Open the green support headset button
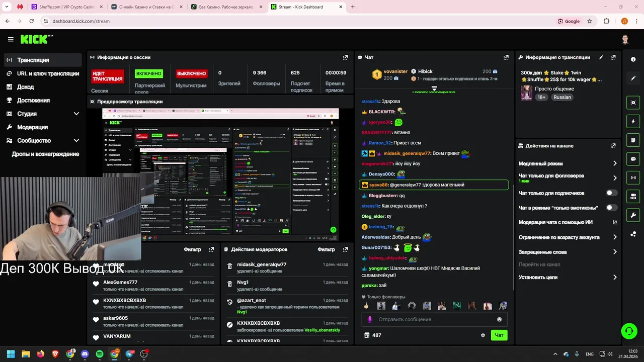Image resolution: width=644 pixels, height=362 pixels. click(x=629, y=331)
